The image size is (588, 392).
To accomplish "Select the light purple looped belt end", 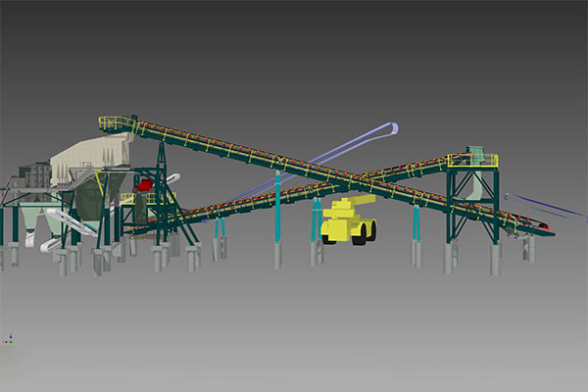I will [x=389, y=127].
